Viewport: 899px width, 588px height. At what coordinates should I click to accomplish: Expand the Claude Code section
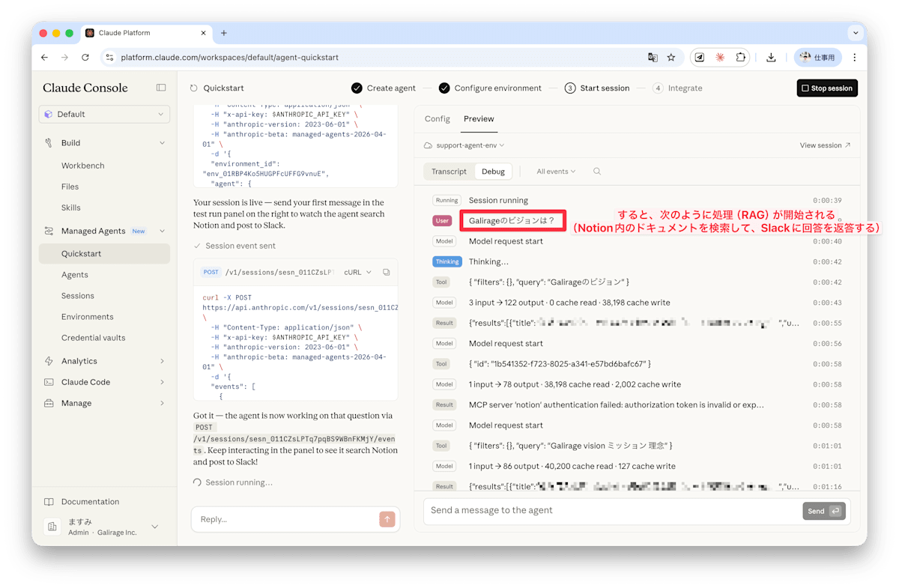coord(162,382)
